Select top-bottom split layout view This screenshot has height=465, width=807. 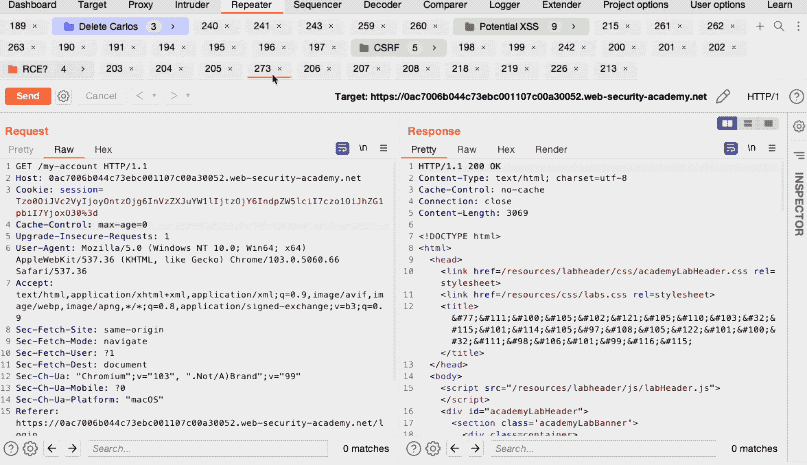click(x=748, y=124)
